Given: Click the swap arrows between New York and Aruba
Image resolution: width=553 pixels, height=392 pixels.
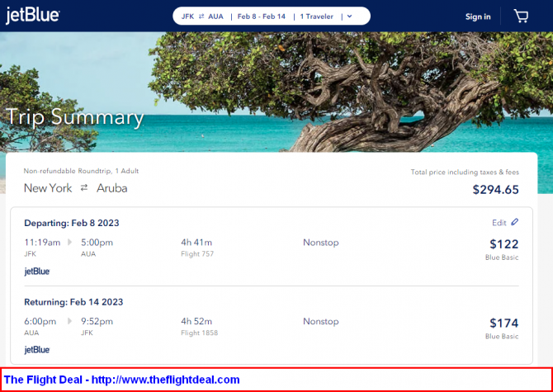Looking at the screenshot, I should (84, 188).
